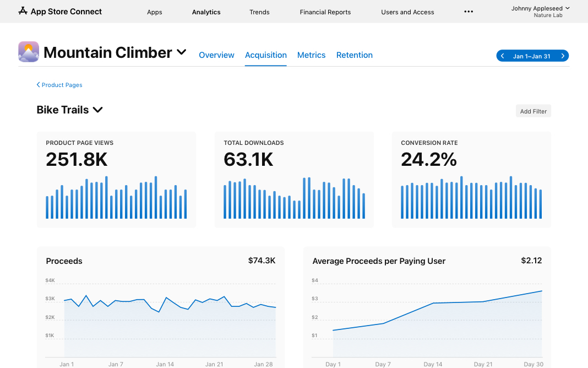
Task: Open Apps in top navigation
Action: pyautogui.click(x=155, y=12)
